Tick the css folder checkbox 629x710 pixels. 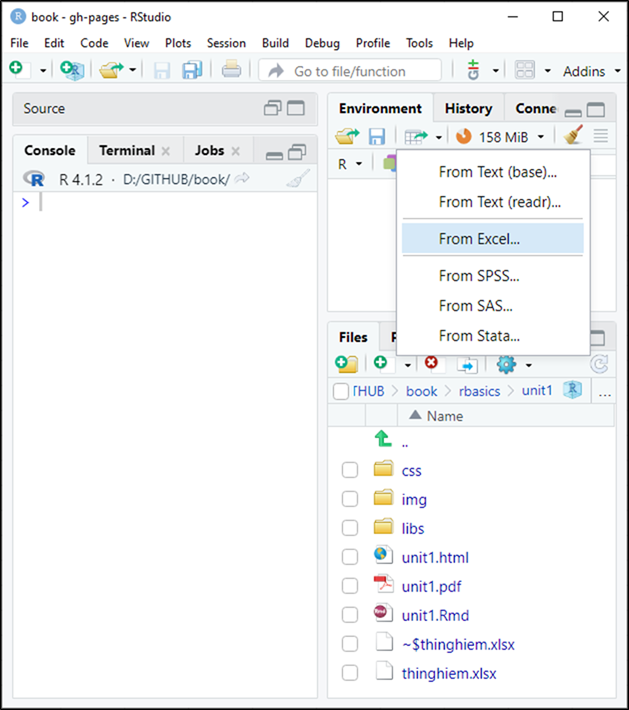tap(350, 470)
